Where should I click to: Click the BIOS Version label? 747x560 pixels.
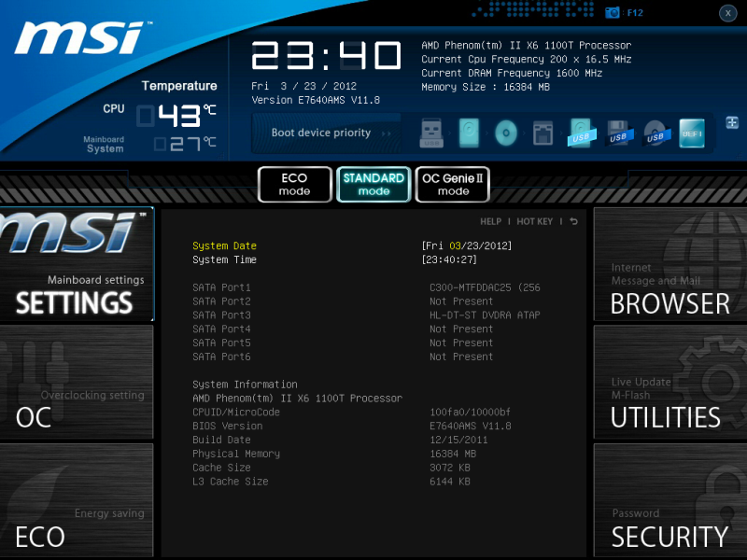click(227, 426)
